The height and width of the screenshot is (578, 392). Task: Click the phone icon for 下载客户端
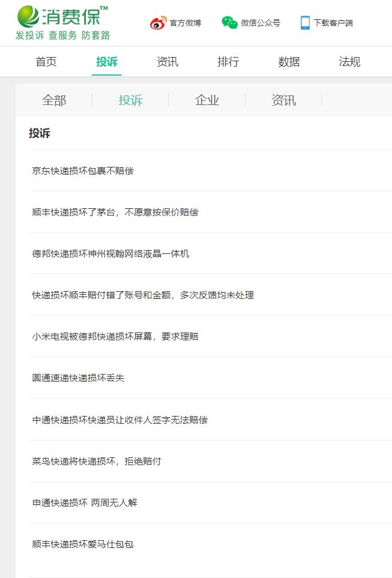(305, 23)
